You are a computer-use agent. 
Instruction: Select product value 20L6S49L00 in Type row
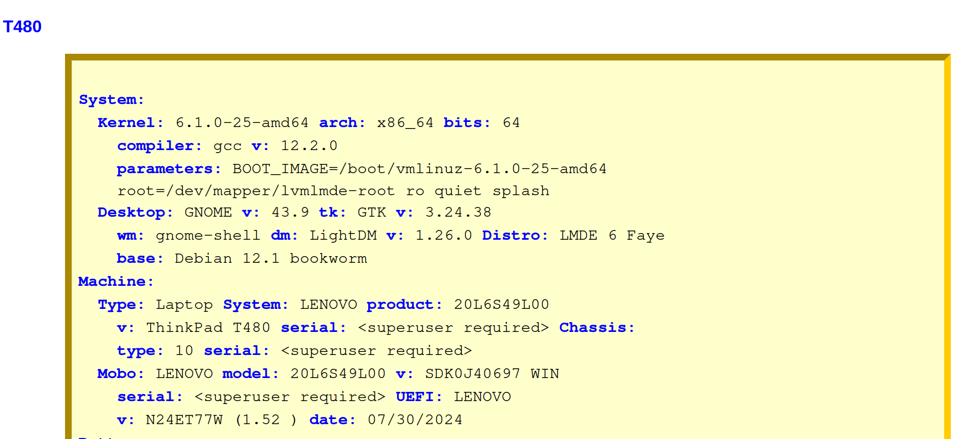click(x=501, y=304)
